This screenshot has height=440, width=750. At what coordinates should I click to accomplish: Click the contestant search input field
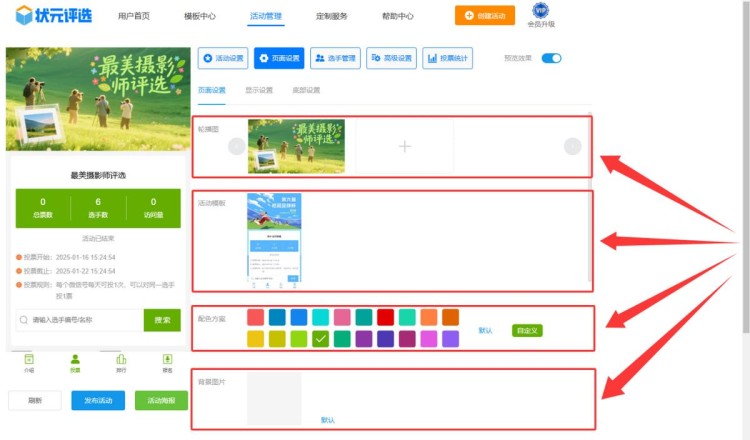point(80,320)
